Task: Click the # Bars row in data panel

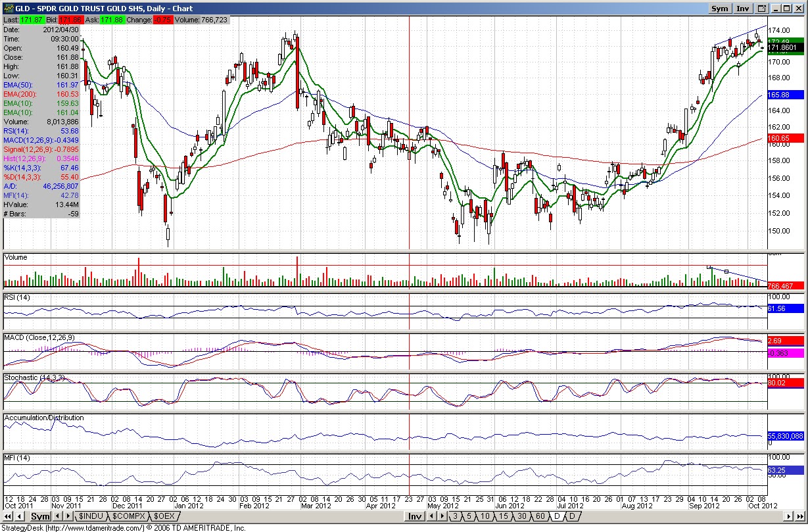Action: 41,214
